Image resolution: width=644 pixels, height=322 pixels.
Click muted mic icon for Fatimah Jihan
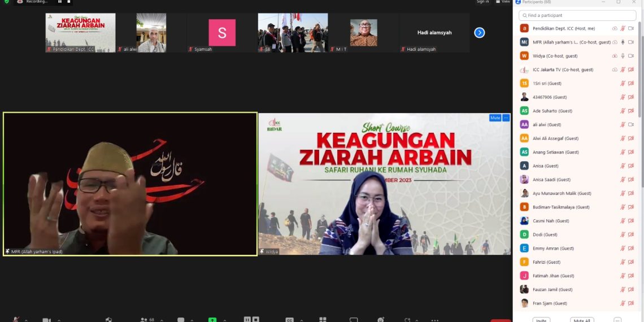(623, 276)
